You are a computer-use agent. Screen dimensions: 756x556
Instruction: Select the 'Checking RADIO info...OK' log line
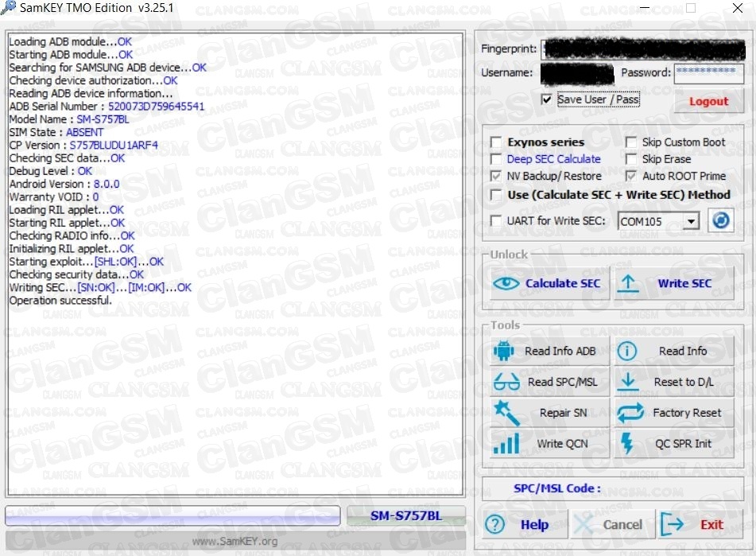[x=72, y=235]
